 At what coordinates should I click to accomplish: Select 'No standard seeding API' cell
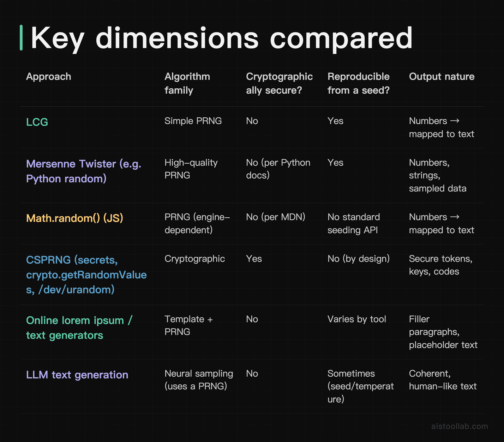[x=354, y=224]
